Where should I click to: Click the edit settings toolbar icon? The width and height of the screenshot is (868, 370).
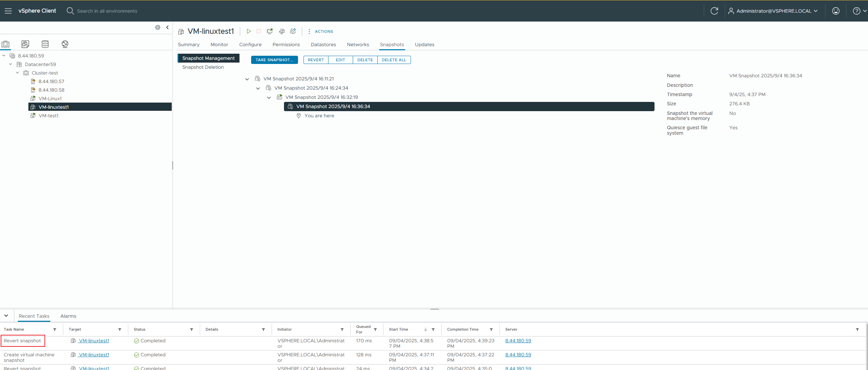(x=282, y=31)
